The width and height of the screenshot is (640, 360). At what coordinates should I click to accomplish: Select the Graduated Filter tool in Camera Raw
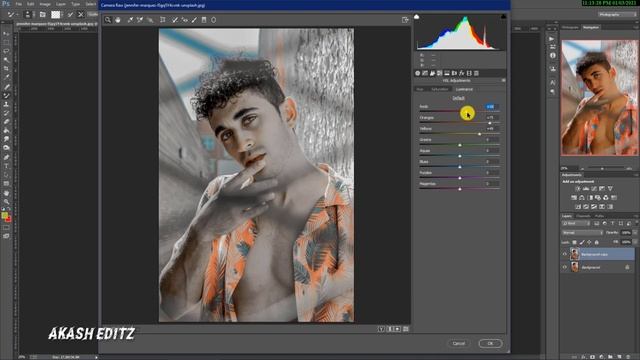point(204,20)
